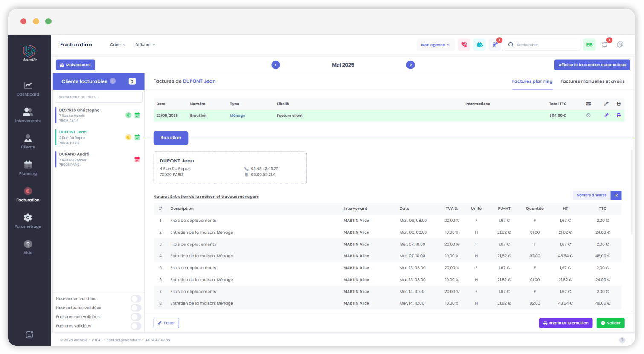Open the Mon agence selector
The height and width of the screenshot is (354, 644).
435,45
